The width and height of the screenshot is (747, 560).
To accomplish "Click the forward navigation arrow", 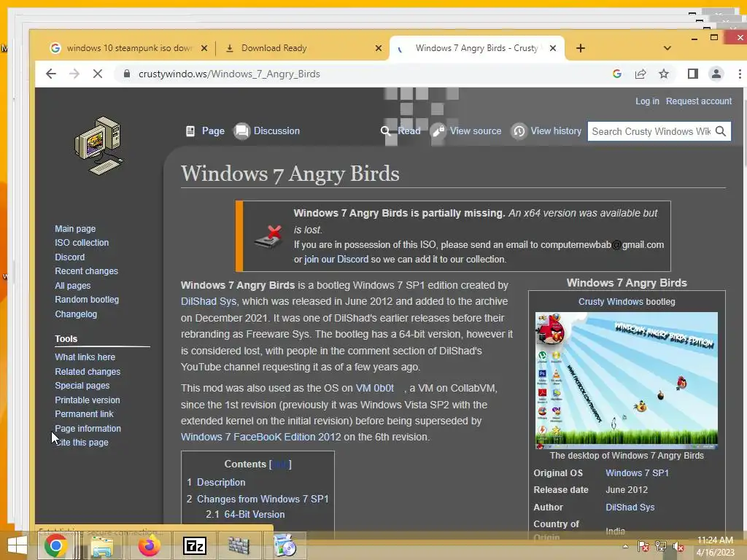I will pos(74,74).
